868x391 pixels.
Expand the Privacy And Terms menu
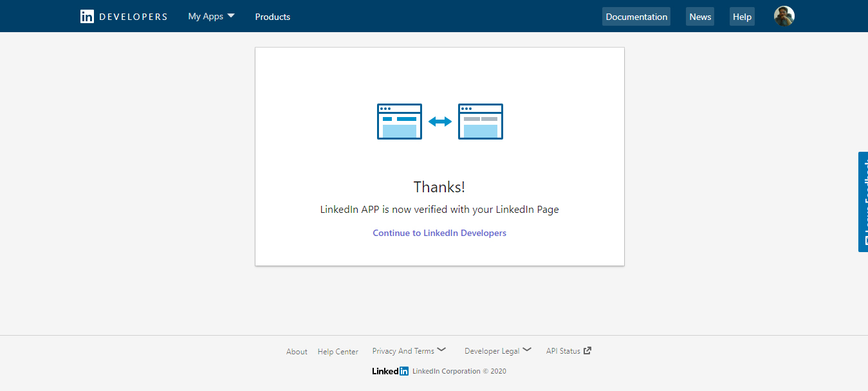coord(409,351)
